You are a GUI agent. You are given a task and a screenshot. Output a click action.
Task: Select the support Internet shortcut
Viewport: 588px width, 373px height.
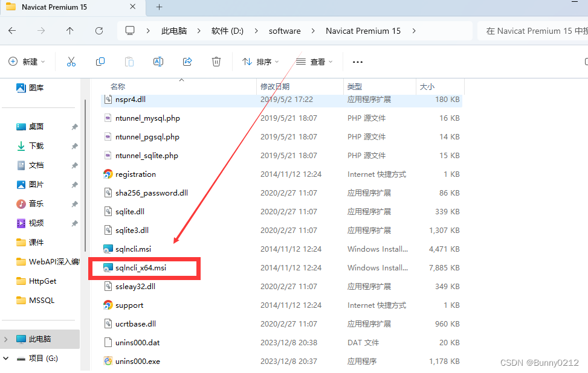(x=281, y=305)
